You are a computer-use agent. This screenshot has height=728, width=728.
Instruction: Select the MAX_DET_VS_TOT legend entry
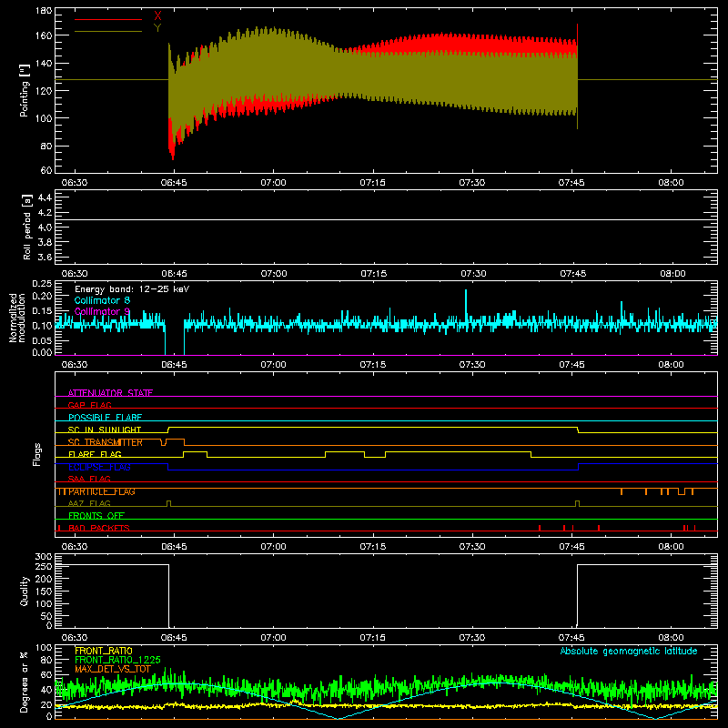(113, 669)
